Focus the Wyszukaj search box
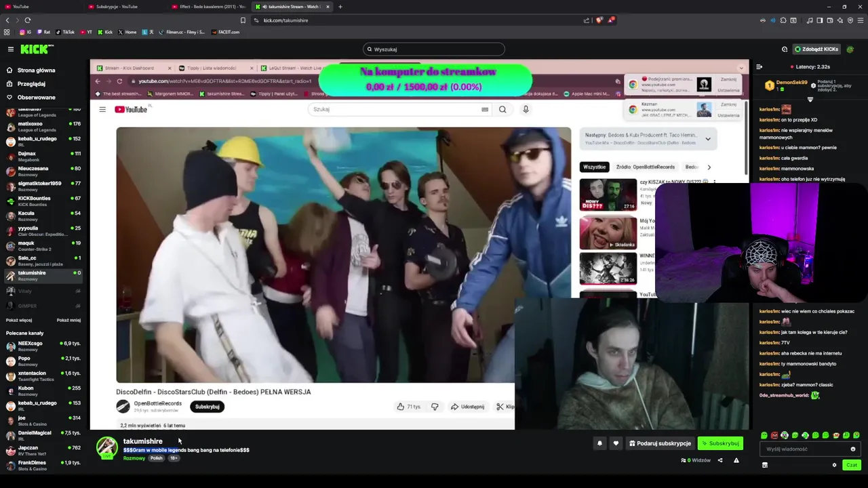 (x=434, y=49)
